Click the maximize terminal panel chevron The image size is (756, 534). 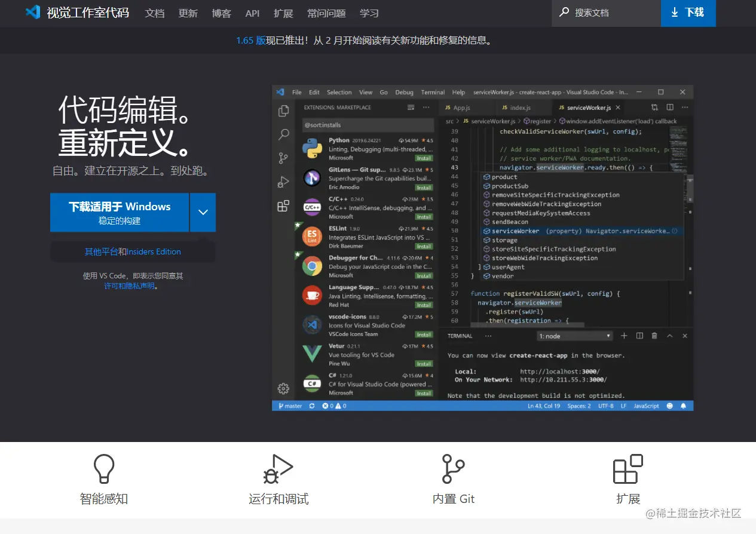point(670,336)
